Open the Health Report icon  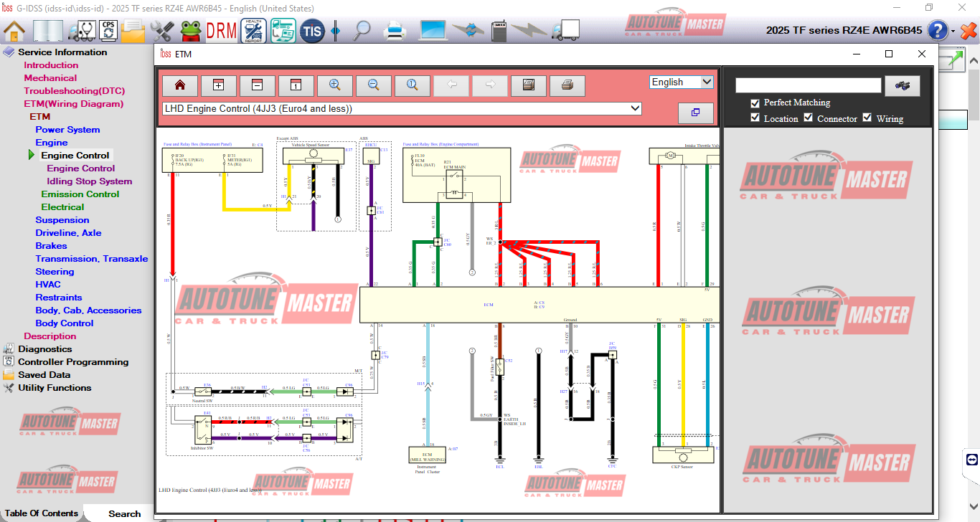(x=253, y=31)
